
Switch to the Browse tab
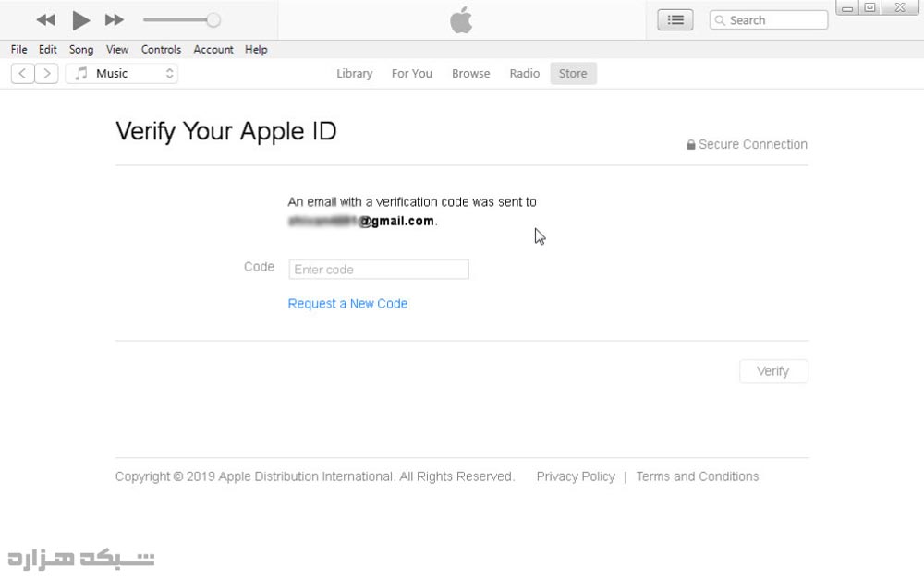click(471, 74)
